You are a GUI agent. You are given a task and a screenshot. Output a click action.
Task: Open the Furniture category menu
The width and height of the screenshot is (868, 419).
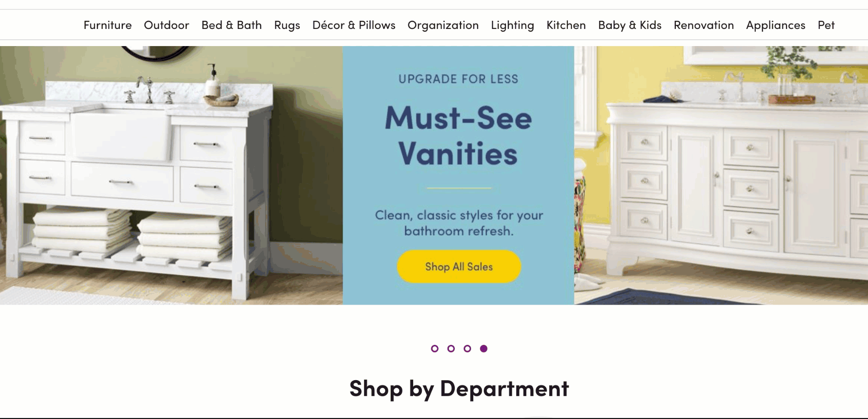point(108,25)
